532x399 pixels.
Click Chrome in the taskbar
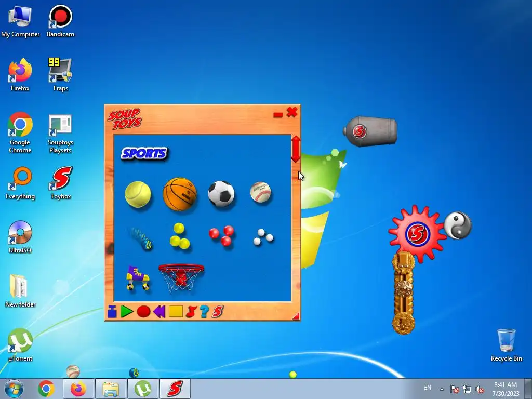[x=46, y=389]
